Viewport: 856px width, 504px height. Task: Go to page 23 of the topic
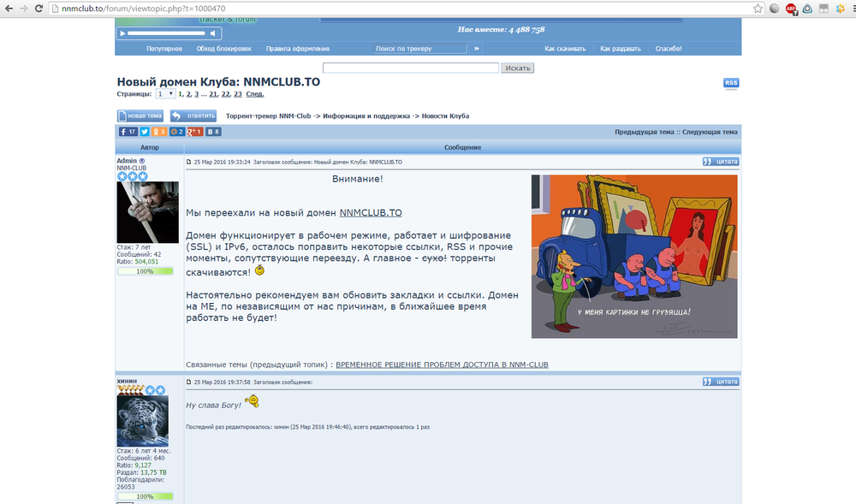[x=237, y=94]
